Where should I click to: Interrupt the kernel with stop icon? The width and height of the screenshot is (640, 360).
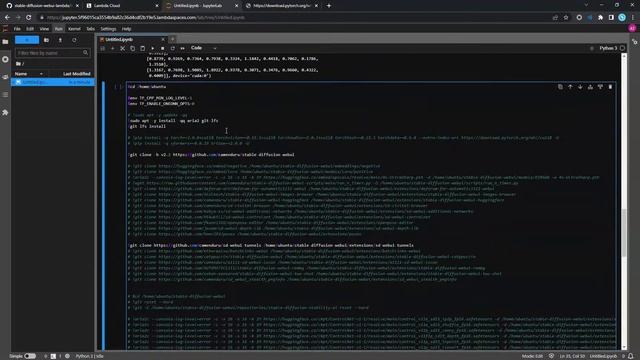point(162,48)
